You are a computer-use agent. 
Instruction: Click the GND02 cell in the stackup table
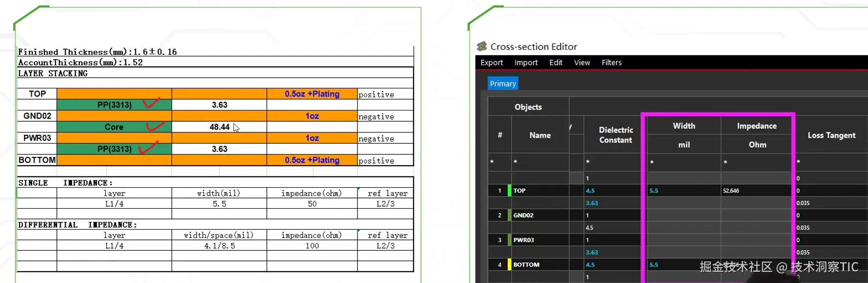pyautogui.click(x=37, y=116)
